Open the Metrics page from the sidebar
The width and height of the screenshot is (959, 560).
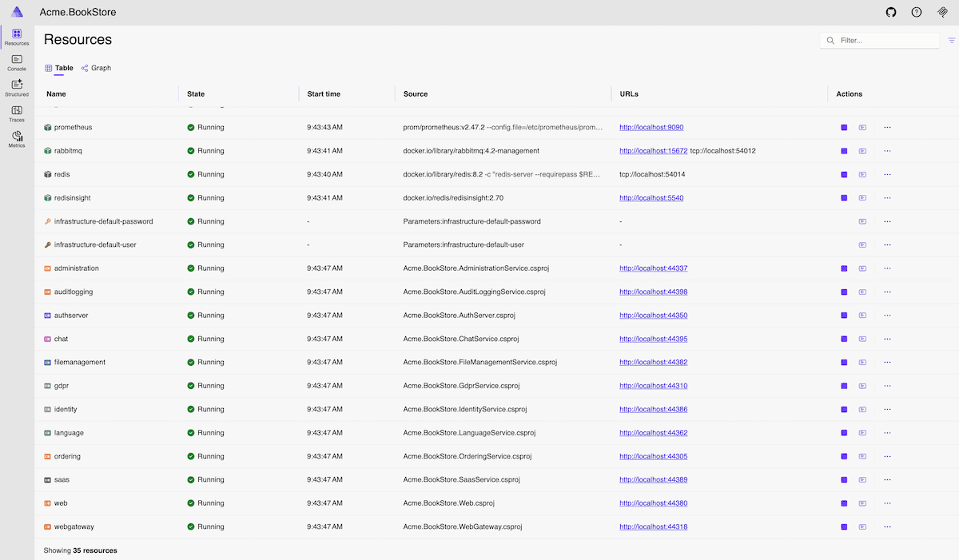pyautogui.click(x=16, y=137)
